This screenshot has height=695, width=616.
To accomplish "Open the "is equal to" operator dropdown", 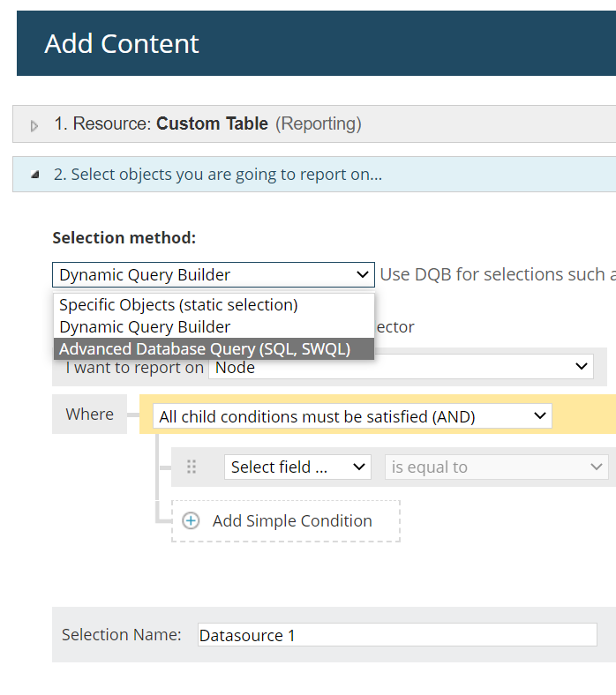I will pos(496,467).
